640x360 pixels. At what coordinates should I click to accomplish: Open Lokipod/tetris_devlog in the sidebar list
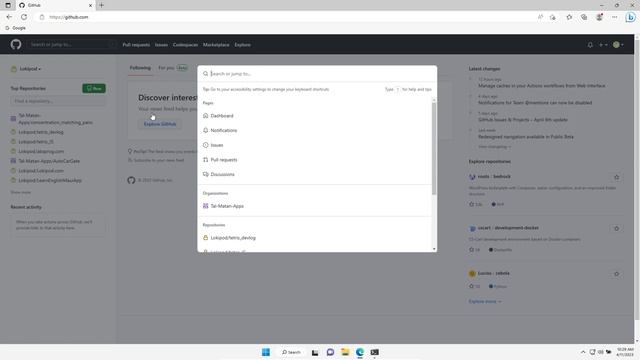(41, 132)
